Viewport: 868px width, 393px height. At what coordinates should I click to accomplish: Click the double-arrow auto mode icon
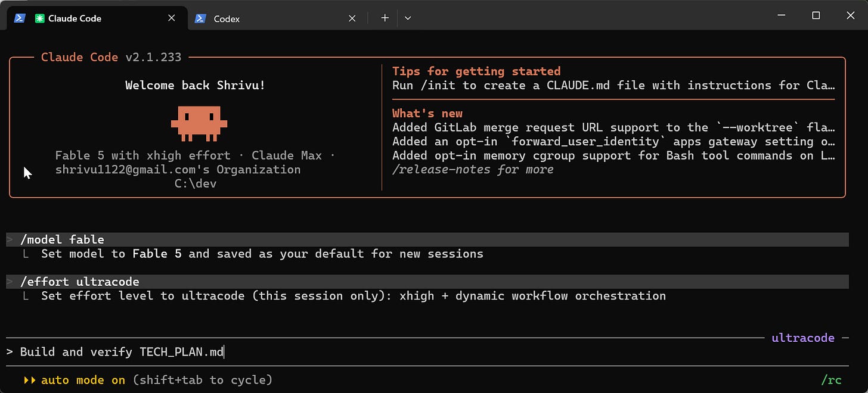pos(29,380)
